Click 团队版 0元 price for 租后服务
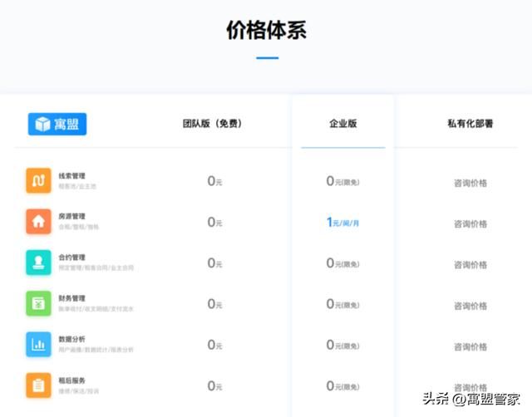 point(214,385)
